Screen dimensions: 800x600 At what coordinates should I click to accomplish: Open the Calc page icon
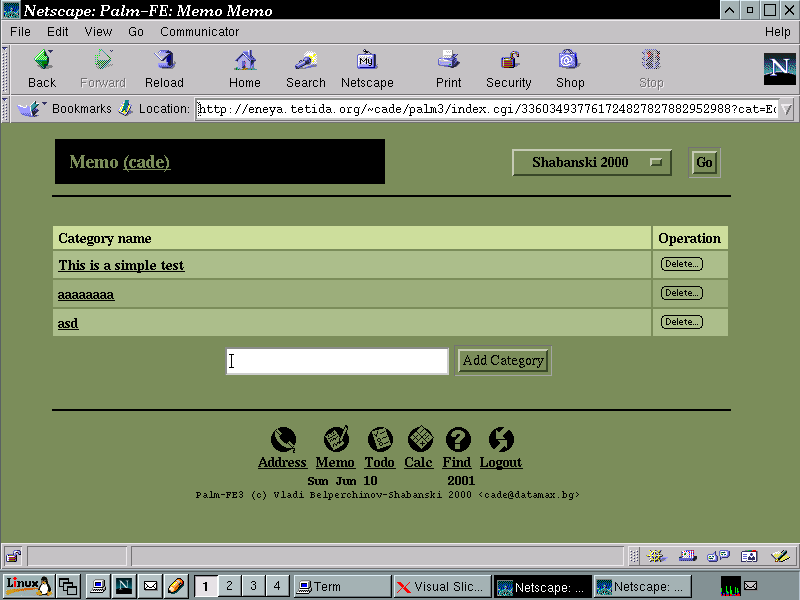click(419, 439)
